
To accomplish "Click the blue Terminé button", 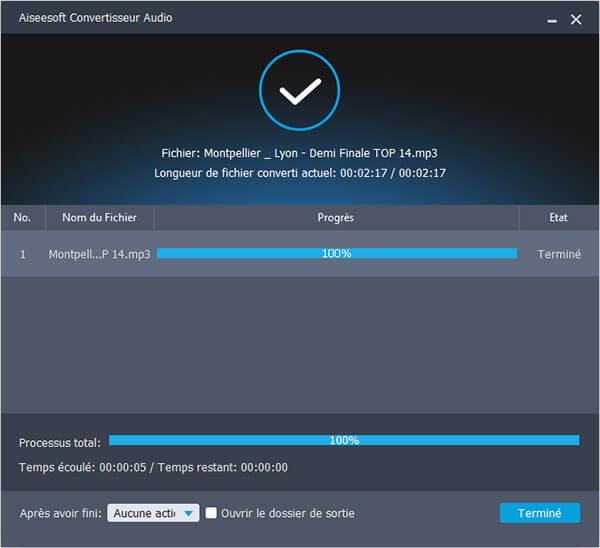I will 540,513.
